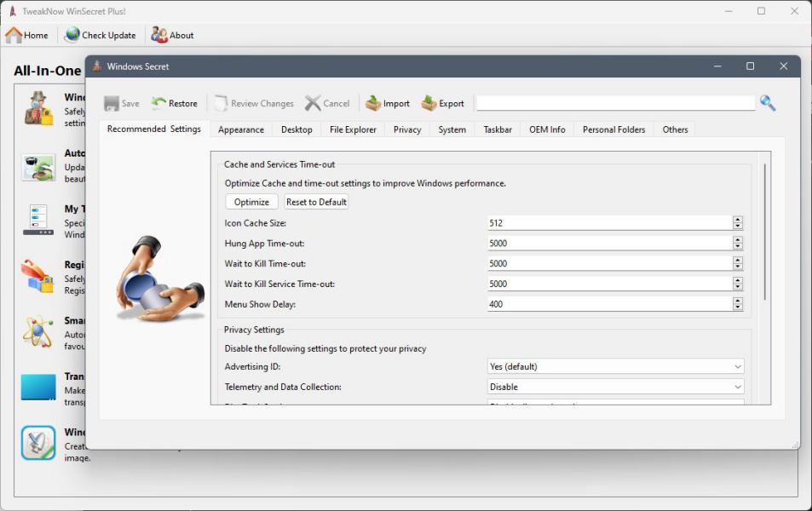Open the bottom sidebar pen-and-check icon

(x=38, y=443)
